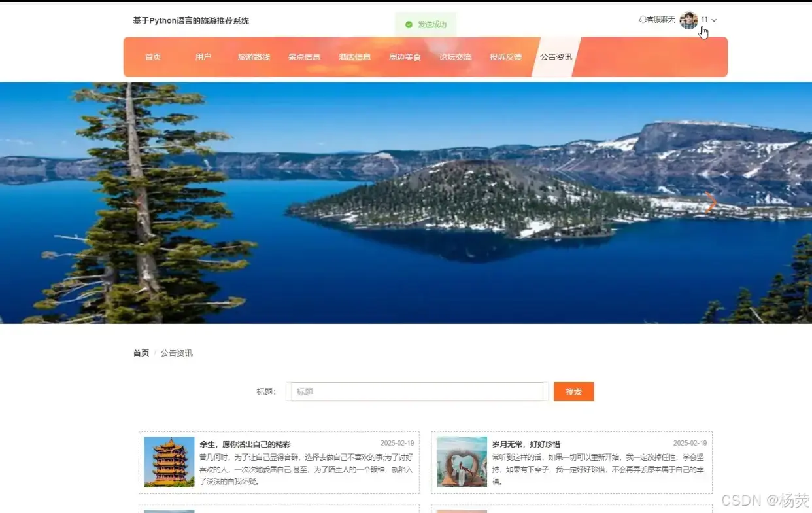Click the 2025-02-19 date on 岁月无常 article
Viewport: 812px width, 513px height.
[x=690, y=444]
